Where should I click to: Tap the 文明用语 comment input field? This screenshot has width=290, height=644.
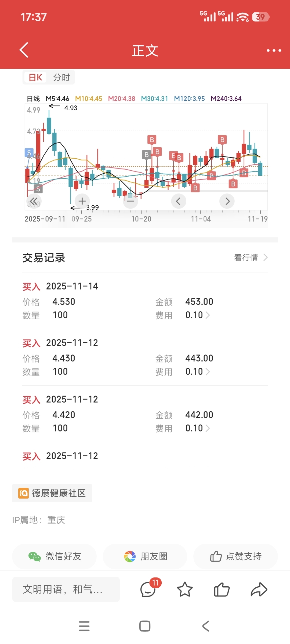tap(66, 589)
